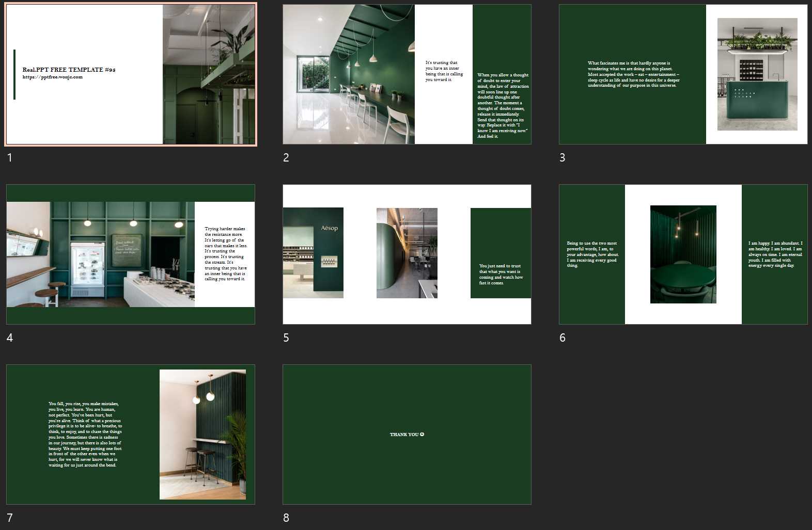This screenshot has height=530, width=812.
Task: Click 'When you allow a thought' text
Action: pos(503,106)
